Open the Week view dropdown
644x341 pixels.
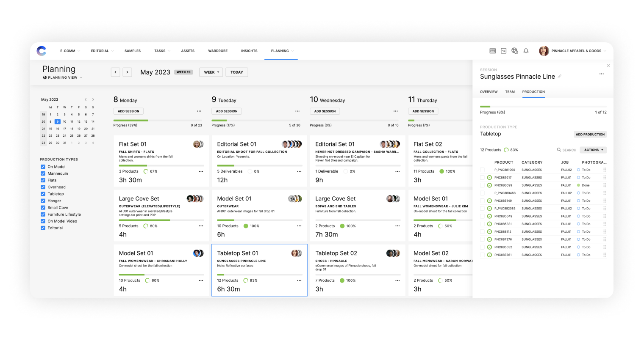point(211,72)
